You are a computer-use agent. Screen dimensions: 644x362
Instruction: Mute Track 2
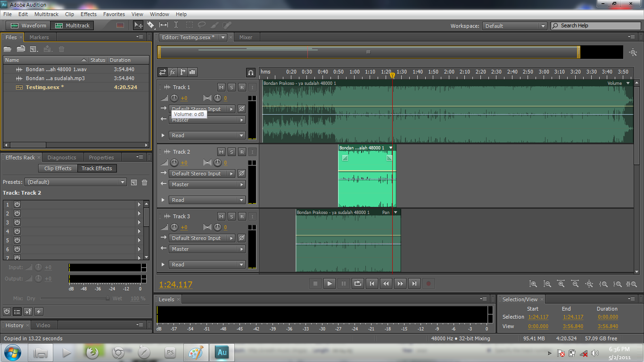221,152
